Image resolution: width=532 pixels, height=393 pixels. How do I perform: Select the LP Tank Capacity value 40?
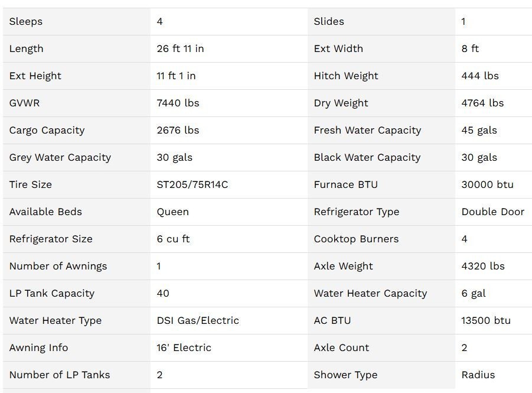click(x=163, y=293)
